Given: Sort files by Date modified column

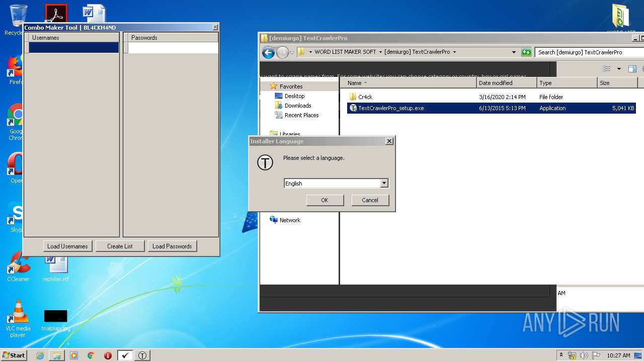Looking at the screenshot, I should pyautogui.click(x=507, y=83).
